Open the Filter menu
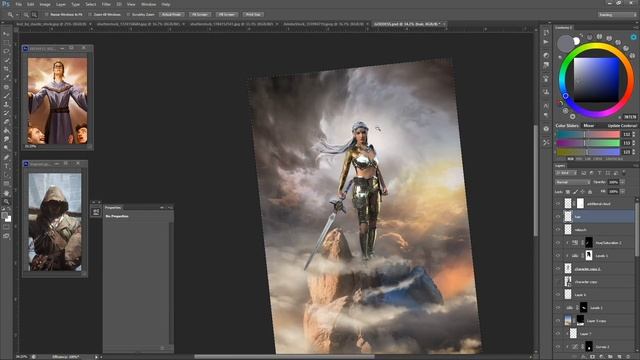The image size is (640, 360). tap(106, 4)
